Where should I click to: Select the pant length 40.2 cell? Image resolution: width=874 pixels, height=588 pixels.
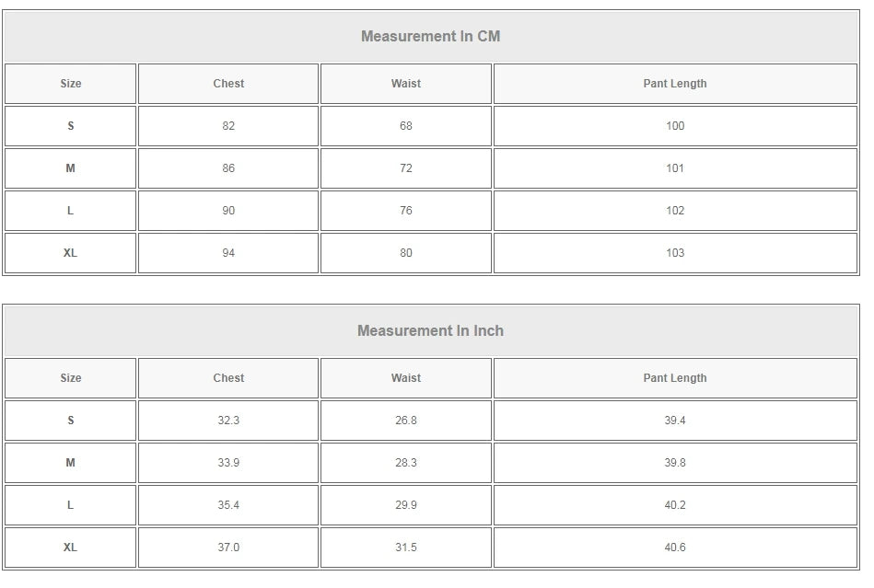tap(674, 505)
